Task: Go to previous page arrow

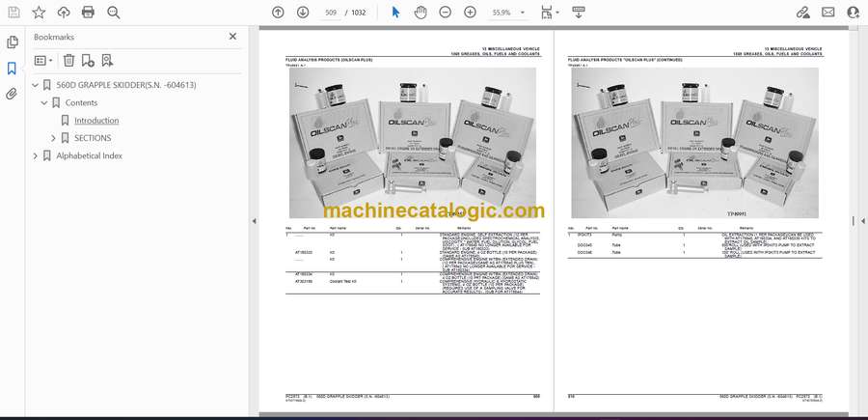Action: click(278, 13)
